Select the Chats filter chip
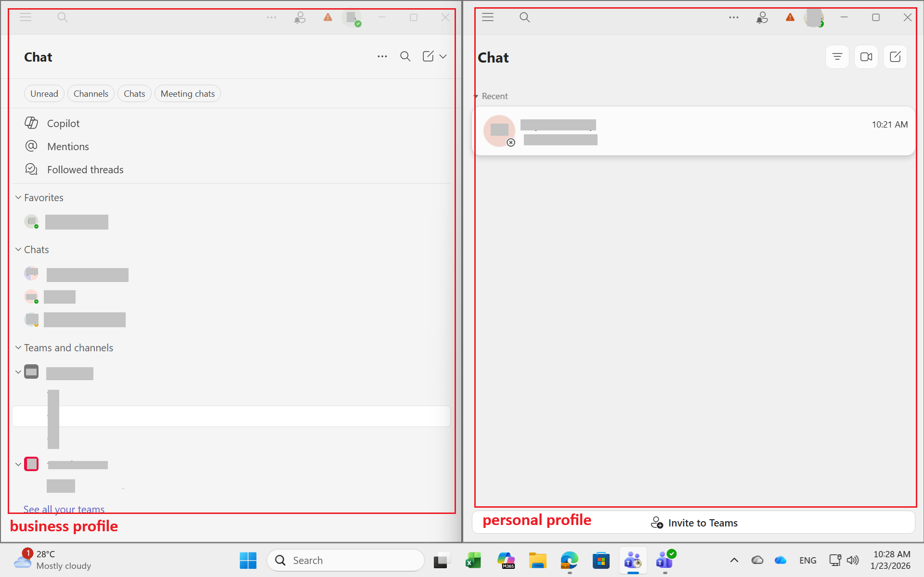924x577 pixels. (x=134, y=93)
